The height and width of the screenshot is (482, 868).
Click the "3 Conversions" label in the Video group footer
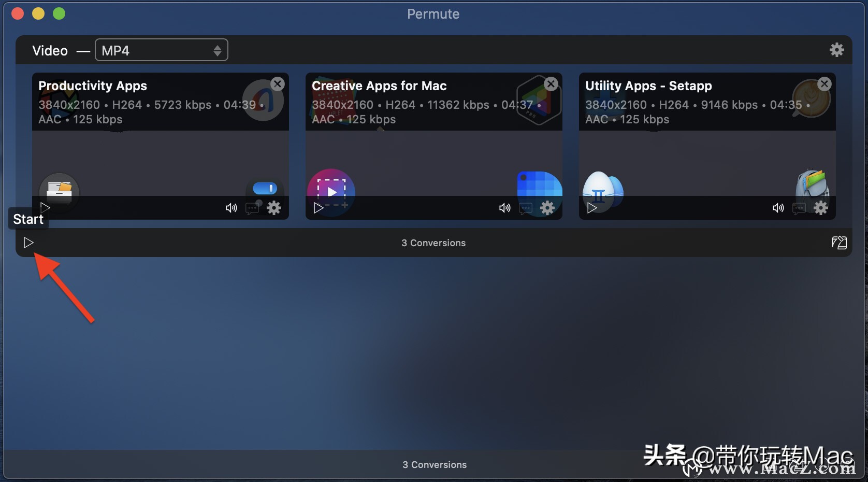pos(433,243)
